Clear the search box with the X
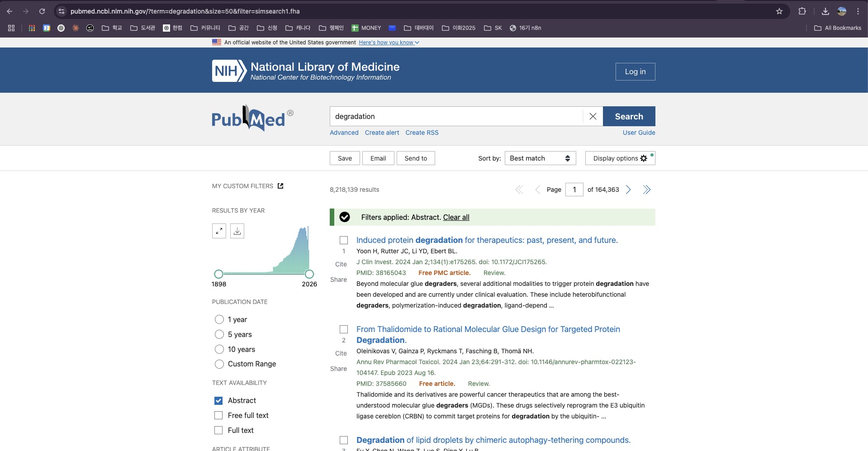The width and height of the screenshot is (868, 451). (x=593, y=116)
